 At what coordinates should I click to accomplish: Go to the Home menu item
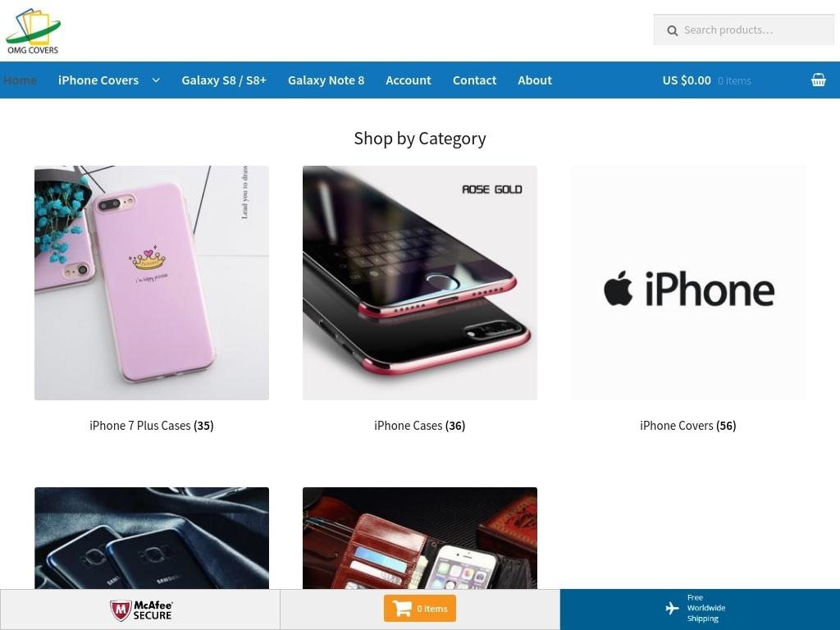pos(21,80)
